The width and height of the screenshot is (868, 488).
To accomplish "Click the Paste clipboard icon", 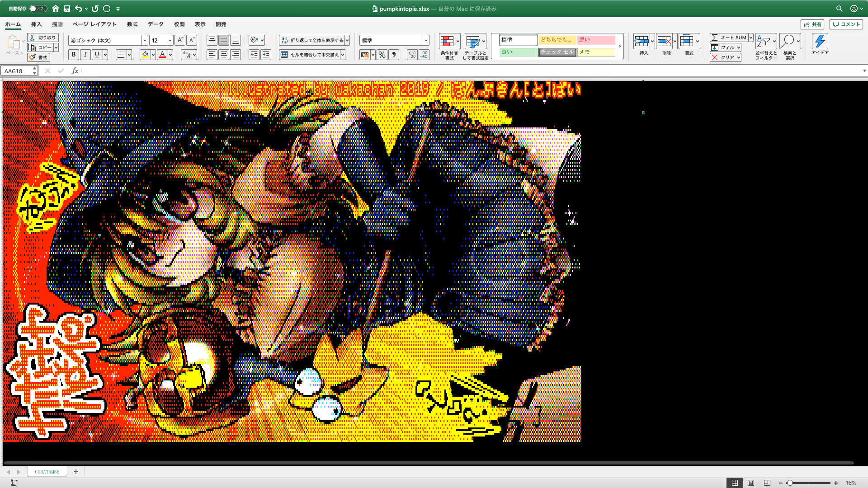I will pos(14,42).
